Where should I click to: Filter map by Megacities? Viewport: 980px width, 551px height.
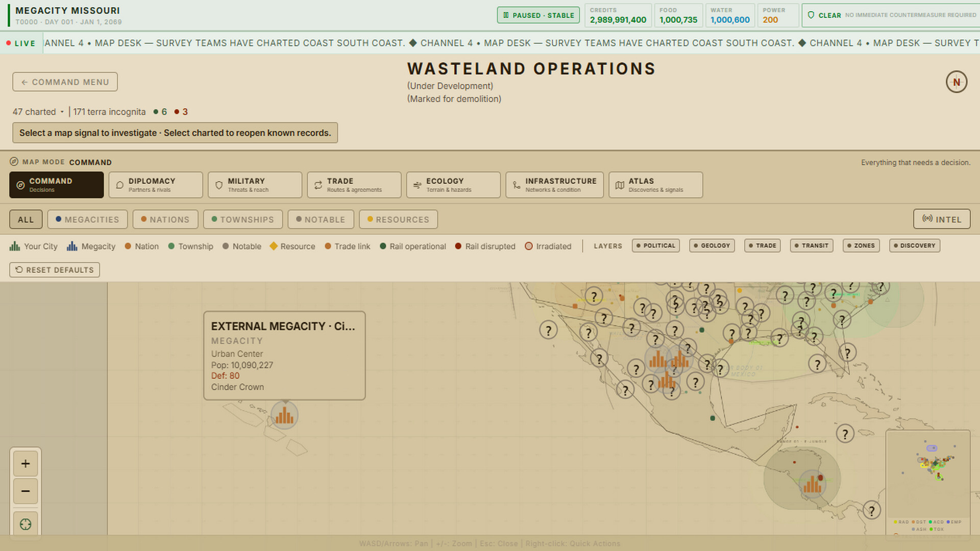(87, 219)
